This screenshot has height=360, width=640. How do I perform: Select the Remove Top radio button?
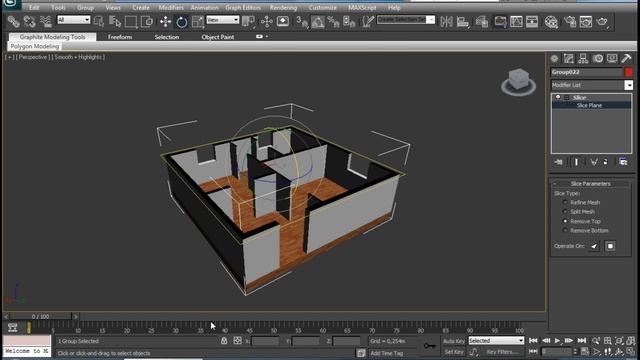point(565,221)
